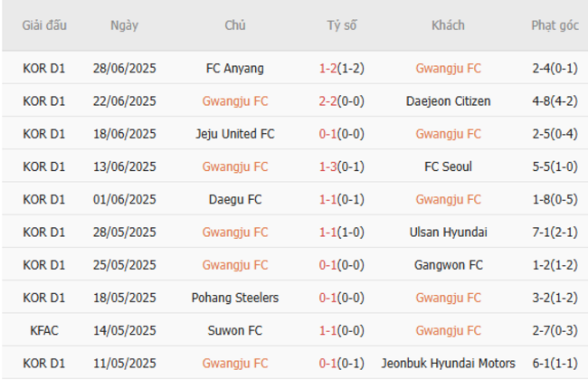Image resolution: width=588 pixels, height=380 pixels.
Task: Open the 1-3(0-1) score against FC Seoul
Action: tap(342, 166)
